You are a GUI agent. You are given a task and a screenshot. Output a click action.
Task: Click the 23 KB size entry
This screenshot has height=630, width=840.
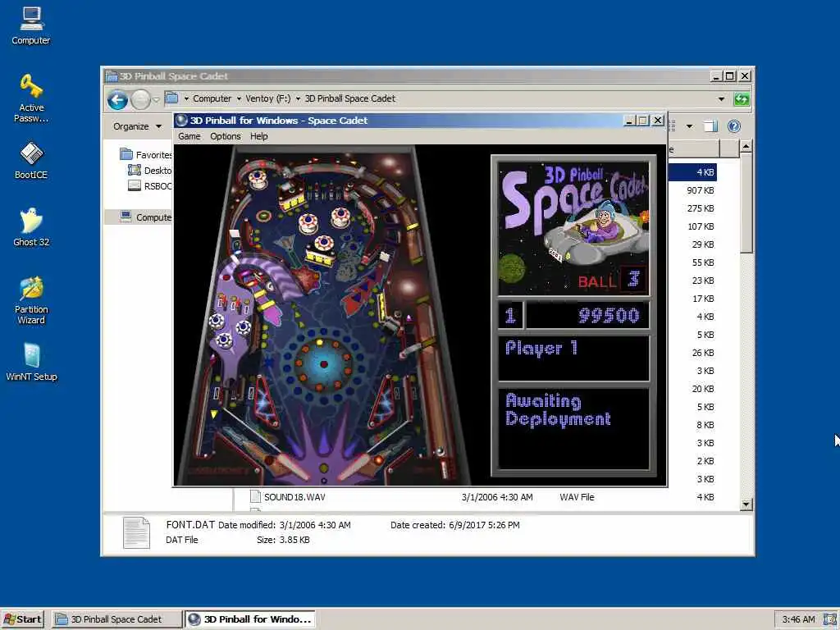point(703,281)
